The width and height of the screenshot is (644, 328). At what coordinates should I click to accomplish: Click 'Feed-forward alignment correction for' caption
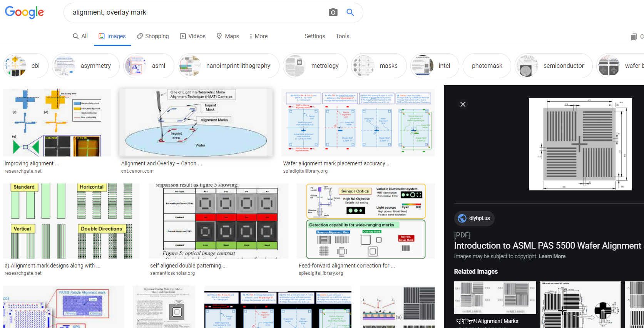347,266
